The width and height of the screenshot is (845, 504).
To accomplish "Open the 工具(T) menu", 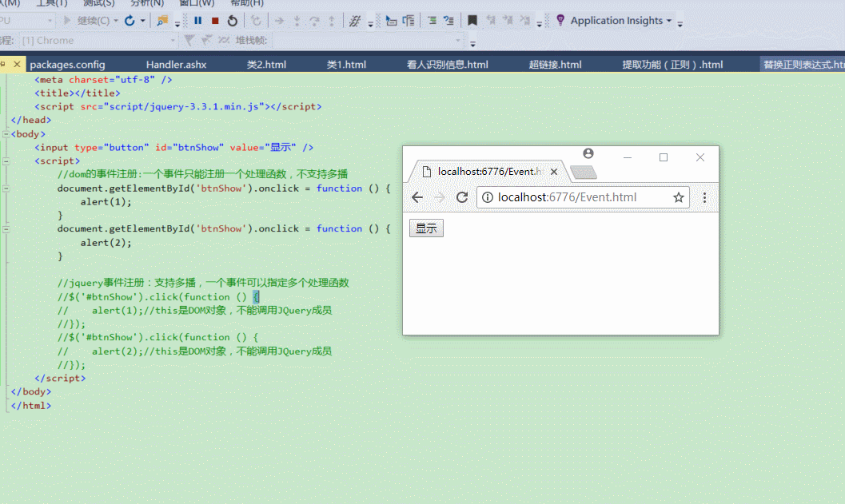I will click(x=52, y=3).
